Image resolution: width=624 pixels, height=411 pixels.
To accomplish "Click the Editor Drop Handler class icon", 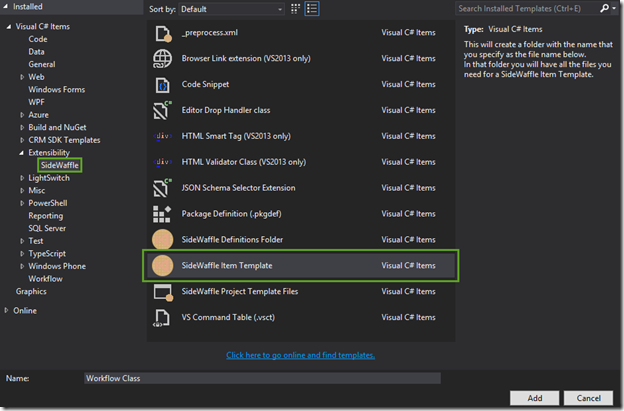I will click(162, 110).
